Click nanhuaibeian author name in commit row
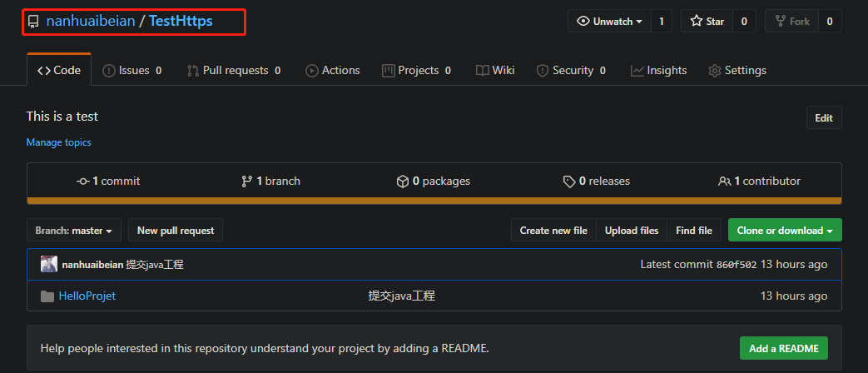The width and height of the screenshot is (868, 373). click(x=92, y=265)
